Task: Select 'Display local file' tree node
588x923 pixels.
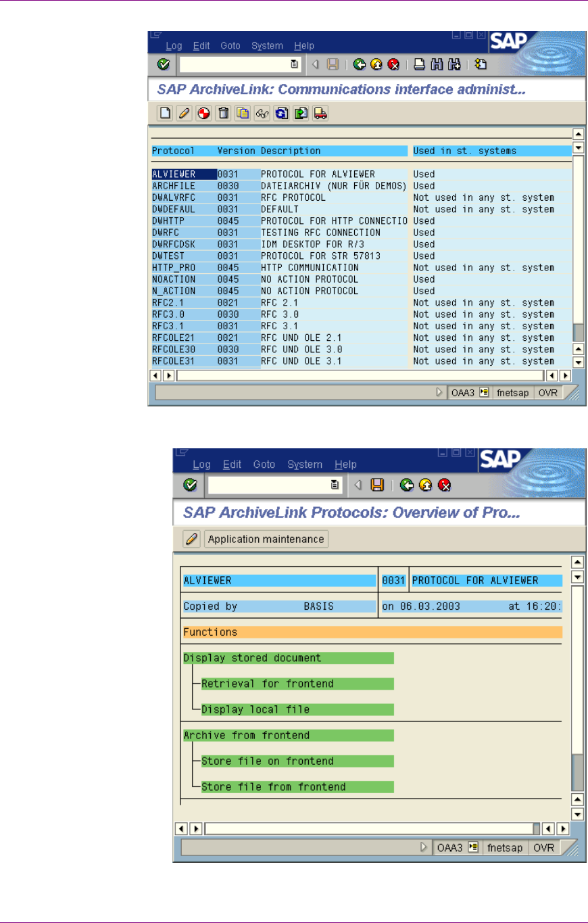Action: (297, 709)
